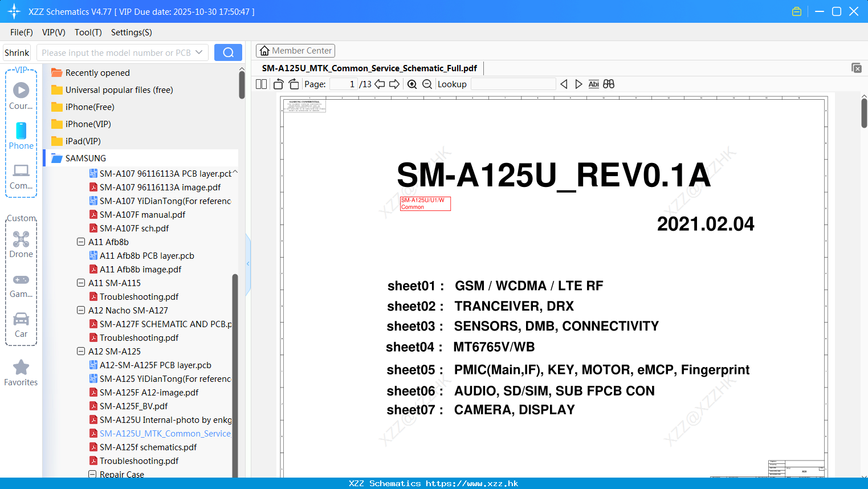Find previous lookup match
Viewport: 868px width, 489px height.
pos(564,84)
